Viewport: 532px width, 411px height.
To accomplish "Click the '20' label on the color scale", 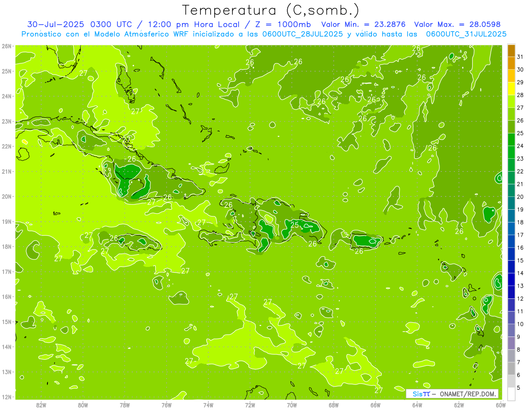I will pos(520,197).
